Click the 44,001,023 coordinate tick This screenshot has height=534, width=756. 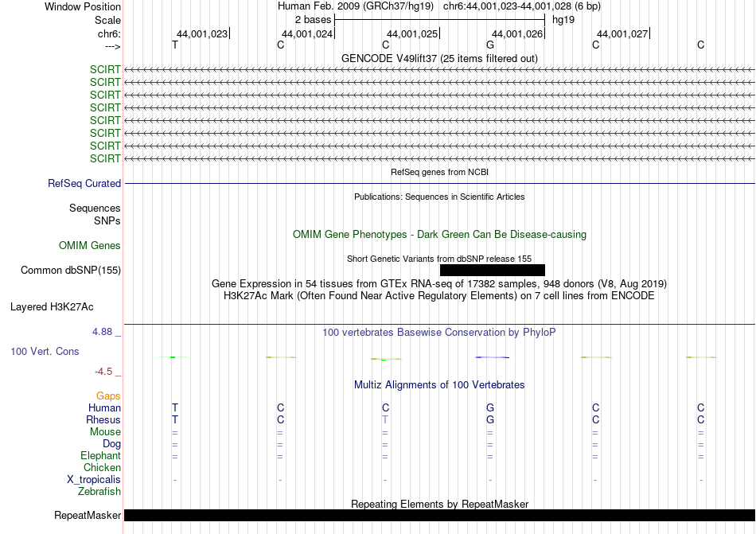(203, 33)
